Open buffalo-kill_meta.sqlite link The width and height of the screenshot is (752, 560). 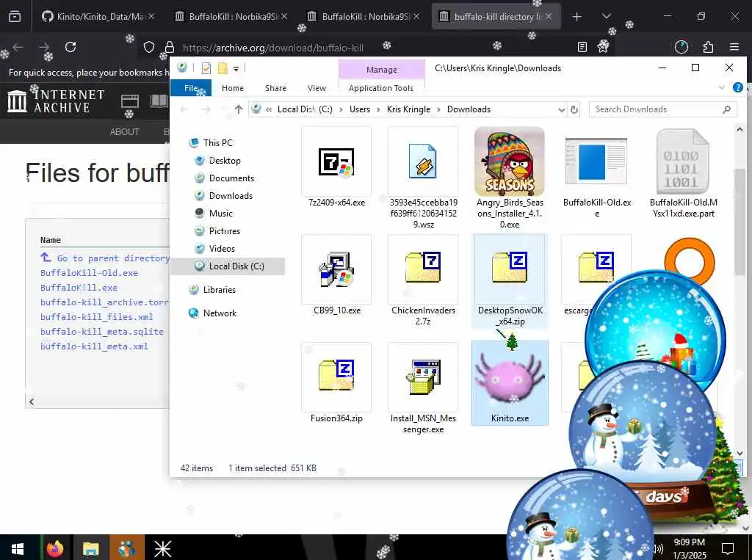tap(101, 332)
